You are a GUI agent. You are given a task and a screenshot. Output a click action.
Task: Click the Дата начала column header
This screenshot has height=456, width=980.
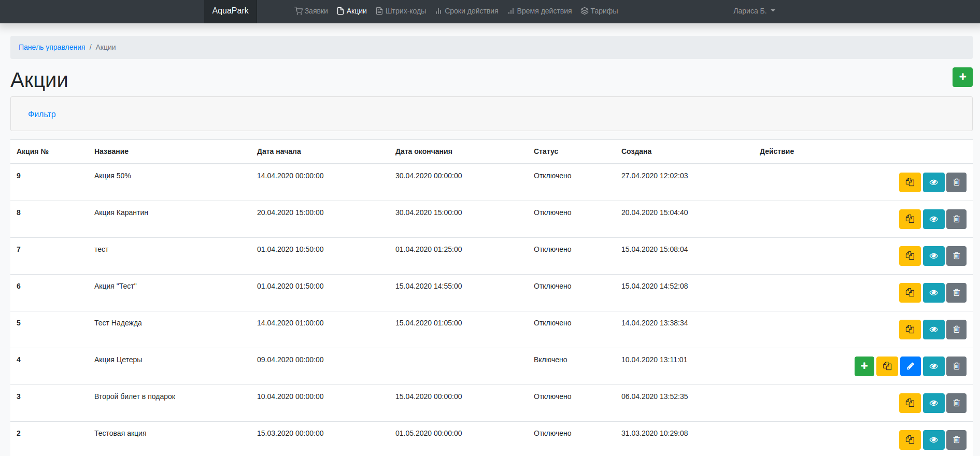(x=279, y=151)
